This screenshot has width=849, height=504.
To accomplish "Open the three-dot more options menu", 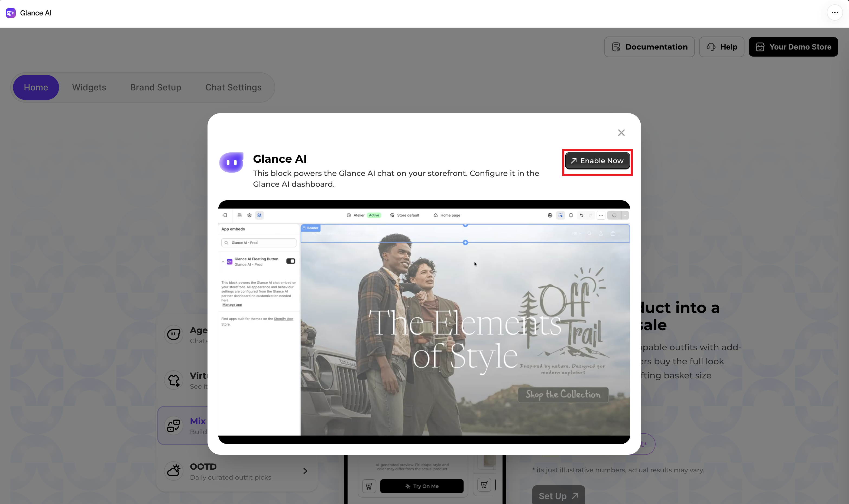I will click(835, 12).
